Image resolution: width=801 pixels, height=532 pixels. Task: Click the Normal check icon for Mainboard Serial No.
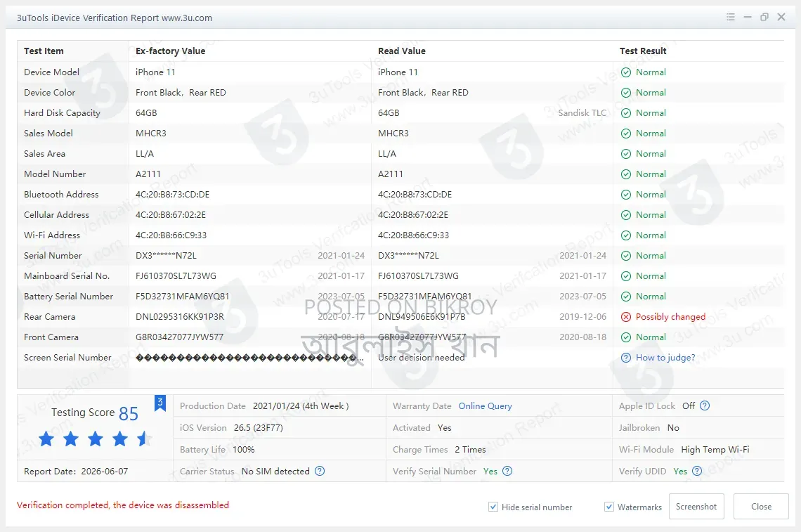(626, 276)
